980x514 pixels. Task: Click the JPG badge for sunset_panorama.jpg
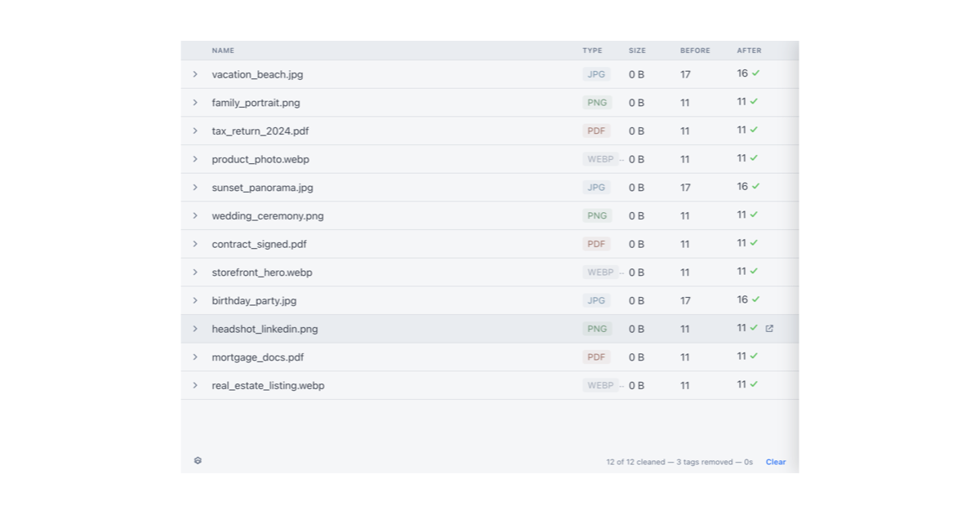596,188
